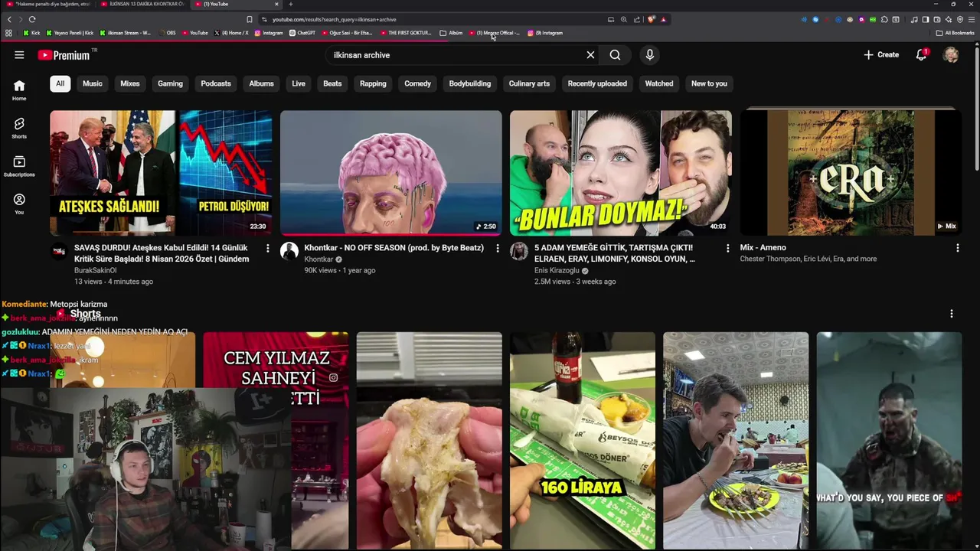Open Khontkar channel avatar

point(289,251)
